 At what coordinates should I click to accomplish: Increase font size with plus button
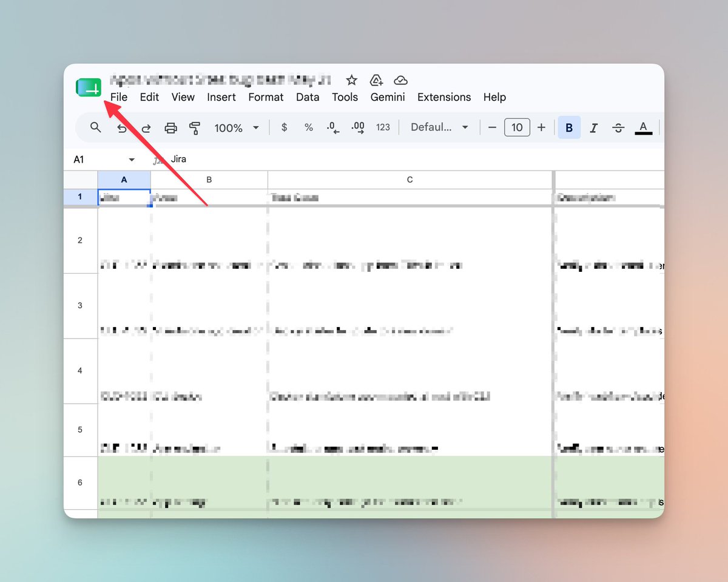click(x=541, y=127)
